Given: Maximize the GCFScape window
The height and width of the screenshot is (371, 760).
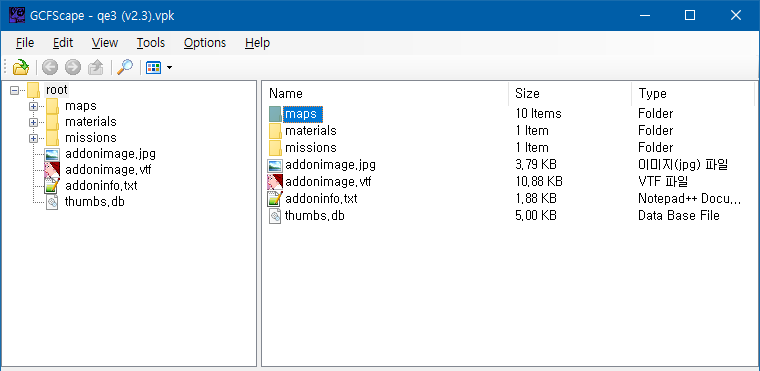Looking at the screenshot, I should tap(690, 16).
